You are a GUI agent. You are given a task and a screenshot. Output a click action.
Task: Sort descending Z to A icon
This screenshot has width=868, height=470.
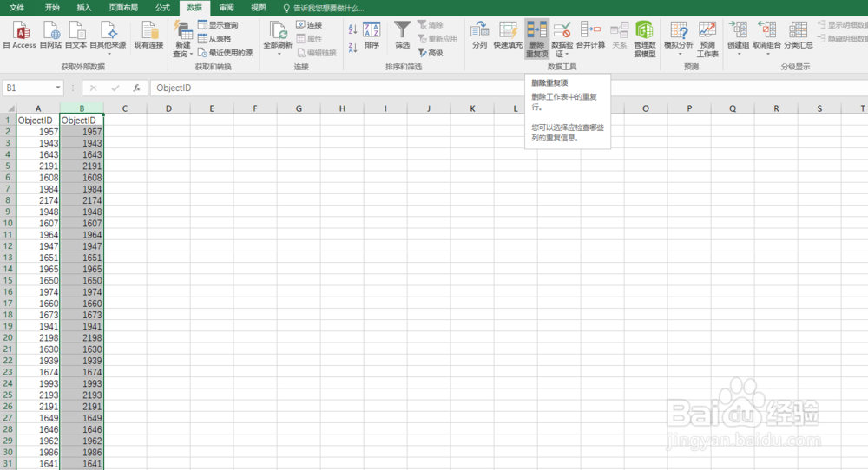352,48
